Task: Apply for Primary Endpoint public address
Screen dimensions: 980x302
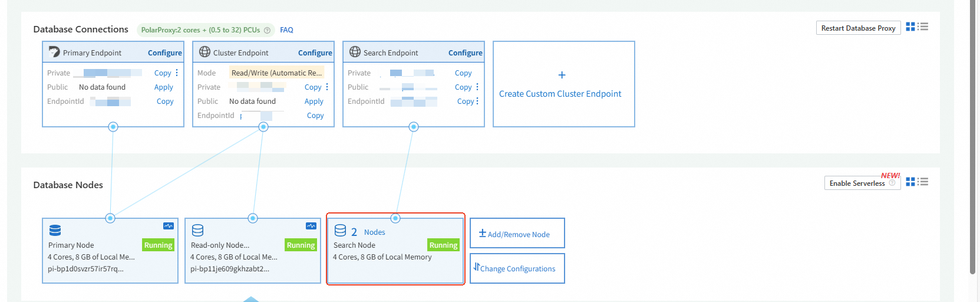Action: click(x=164, y=87)
